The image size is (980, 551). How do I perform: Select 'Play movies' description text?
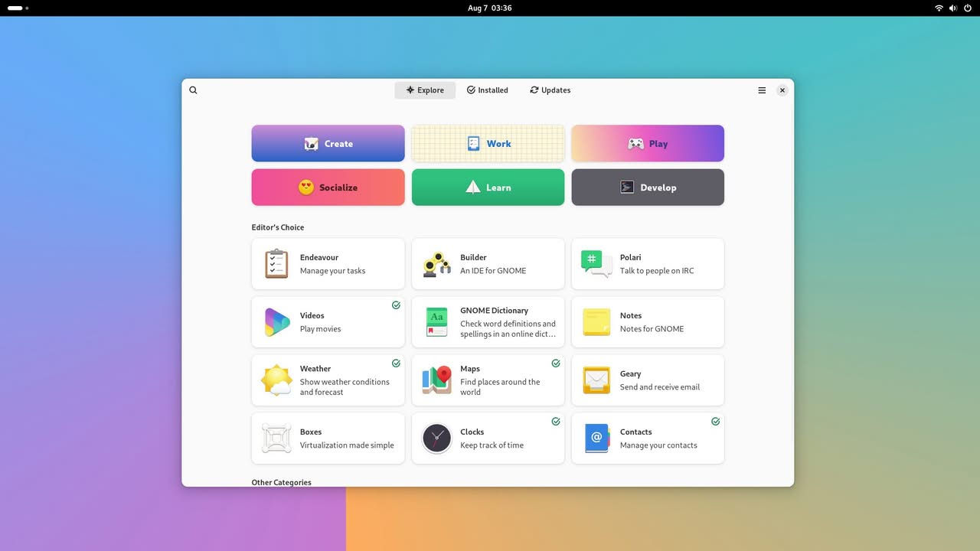coord(321,329)
